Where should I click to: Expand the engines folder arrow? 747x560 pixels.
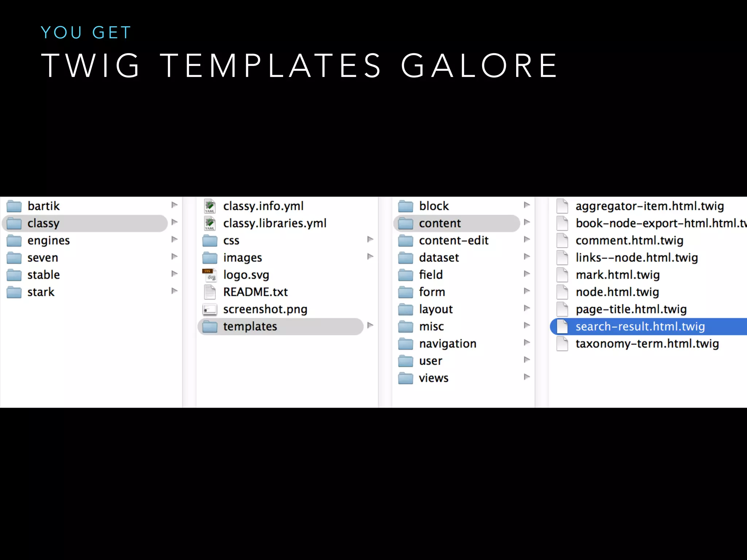click(174, 240)
